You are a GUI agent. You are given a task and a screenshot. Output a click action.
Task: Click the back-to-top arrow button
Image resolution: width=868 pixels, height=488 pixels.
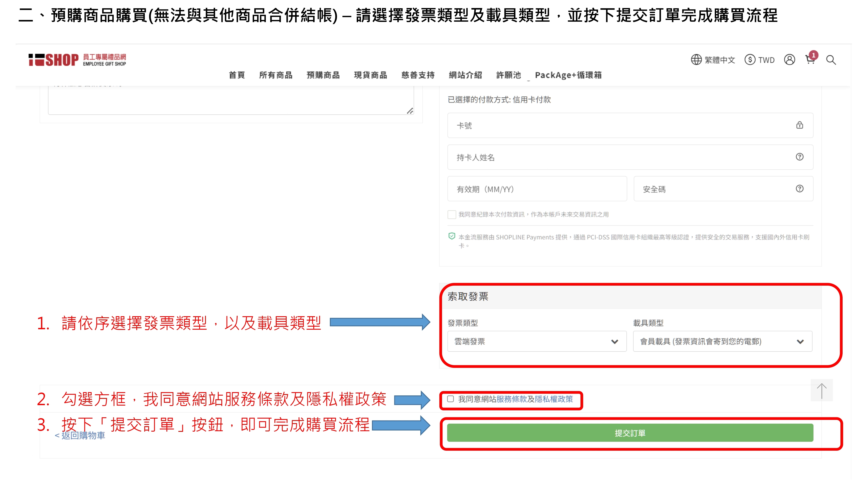[822, 390]
